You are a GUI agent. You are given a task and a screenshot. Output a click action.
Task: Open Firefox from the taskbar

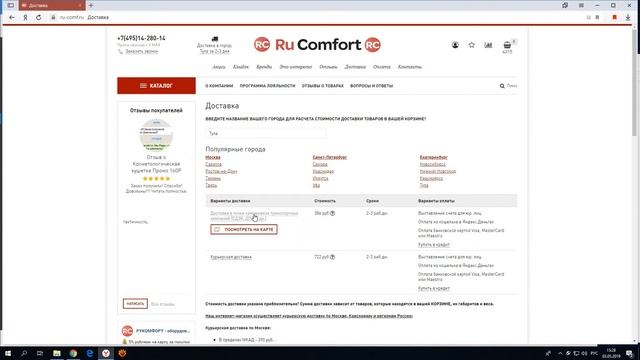pos(122,353)
